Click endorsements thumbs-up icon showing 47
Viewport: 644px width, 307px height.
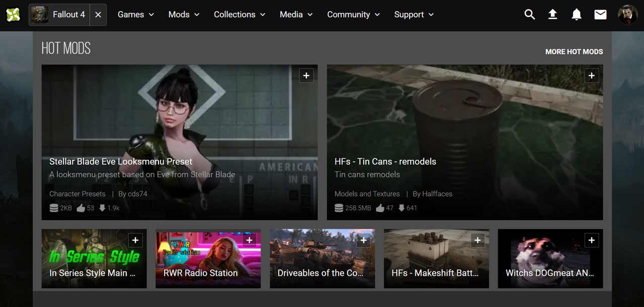pos(380,208)
